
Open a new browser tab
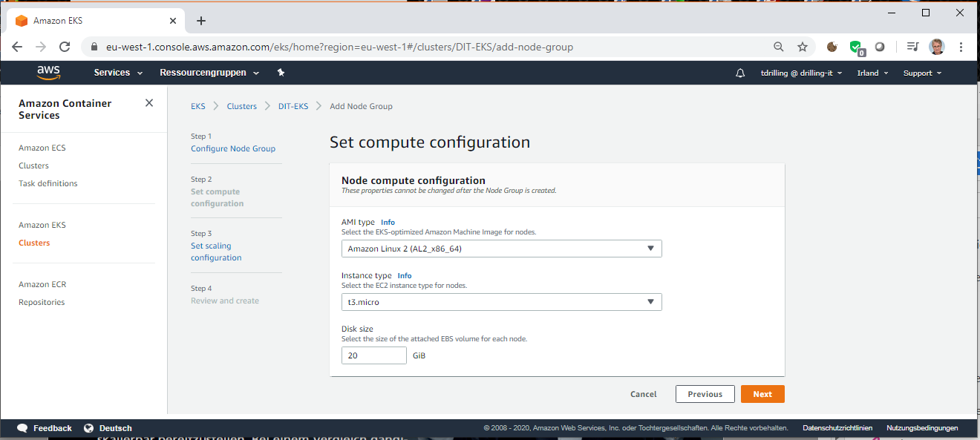[201, 21]
